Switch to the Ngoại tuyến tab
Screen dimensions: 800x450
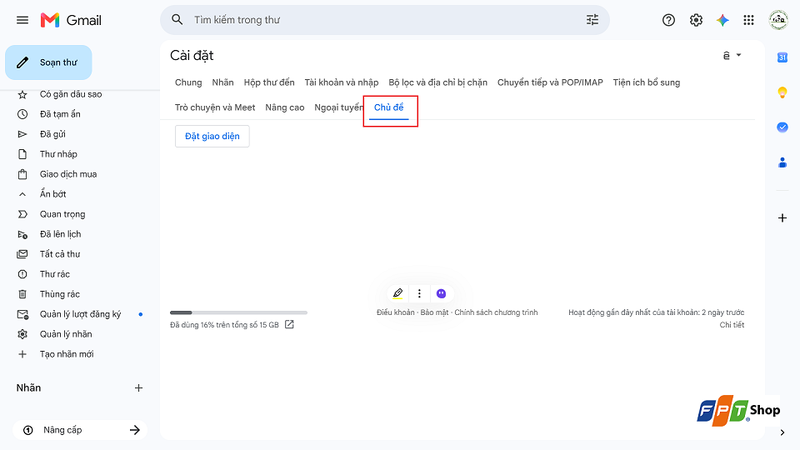click(x=339, y=107)
